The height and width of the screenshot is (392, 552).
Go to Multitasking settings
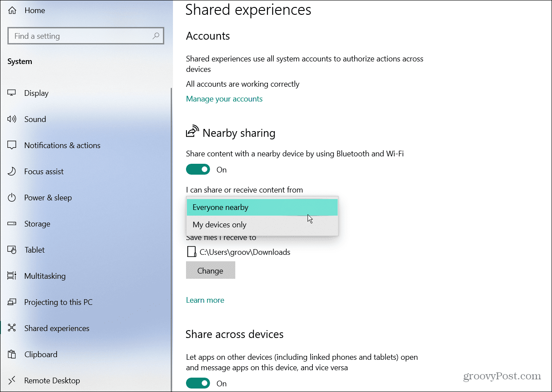point(45,276)
